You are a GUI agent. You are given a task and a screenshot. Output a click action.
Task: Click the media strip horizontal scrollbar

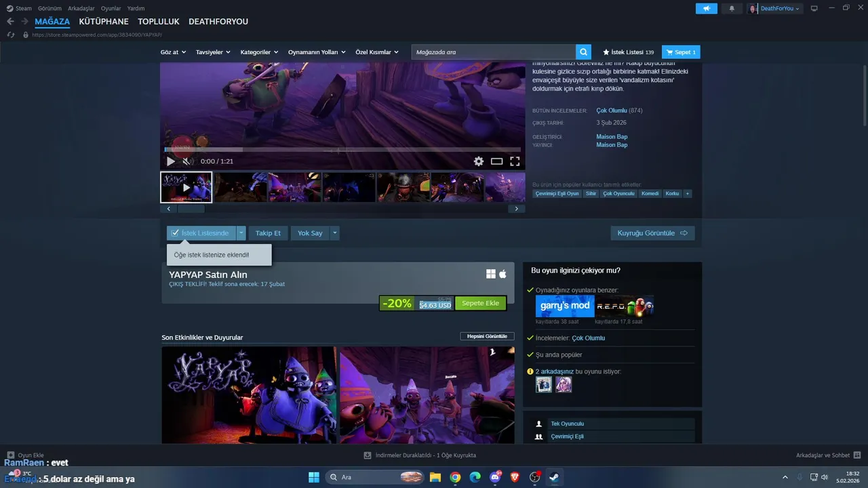(191, 209)
